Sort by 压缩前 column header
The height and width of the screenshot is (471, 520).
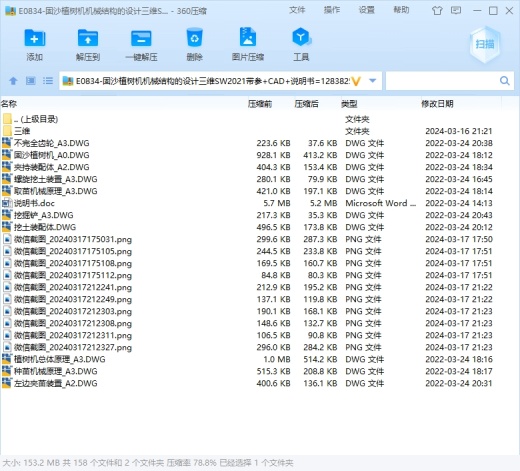tap(260, 104)
